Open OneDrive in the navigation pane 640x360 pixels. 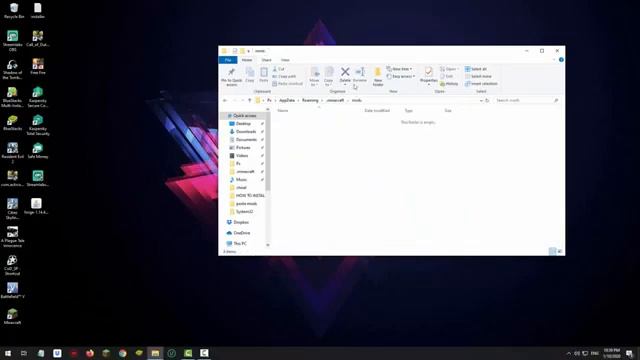(242, 233)
